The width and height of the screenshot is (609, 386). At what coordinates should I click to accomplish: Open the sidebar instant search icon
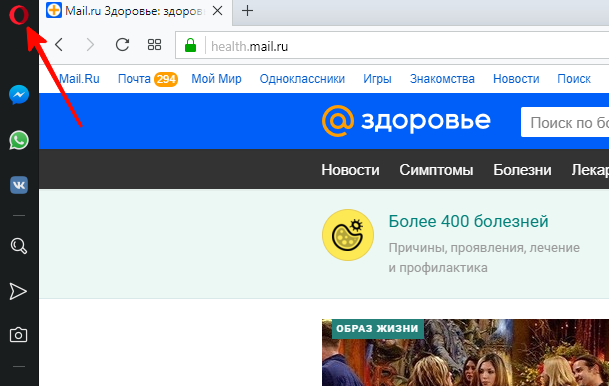coord(19,245)
